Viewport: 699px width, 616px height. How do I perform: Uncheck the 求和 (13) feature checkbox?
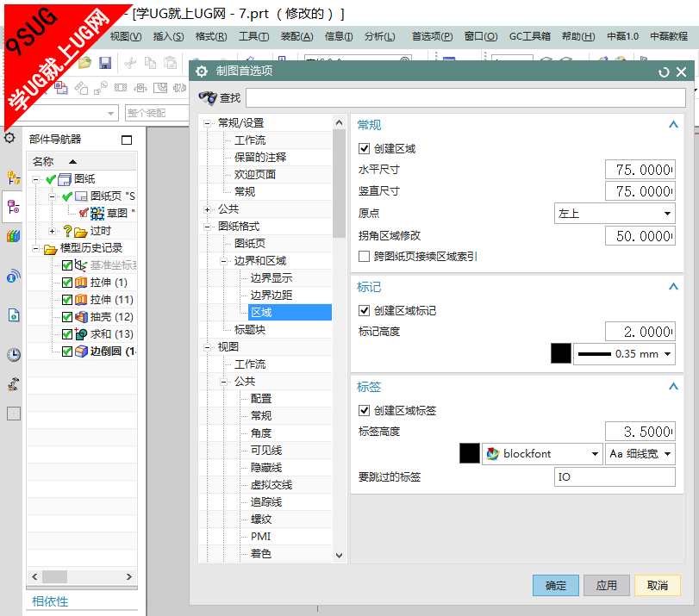67,334
